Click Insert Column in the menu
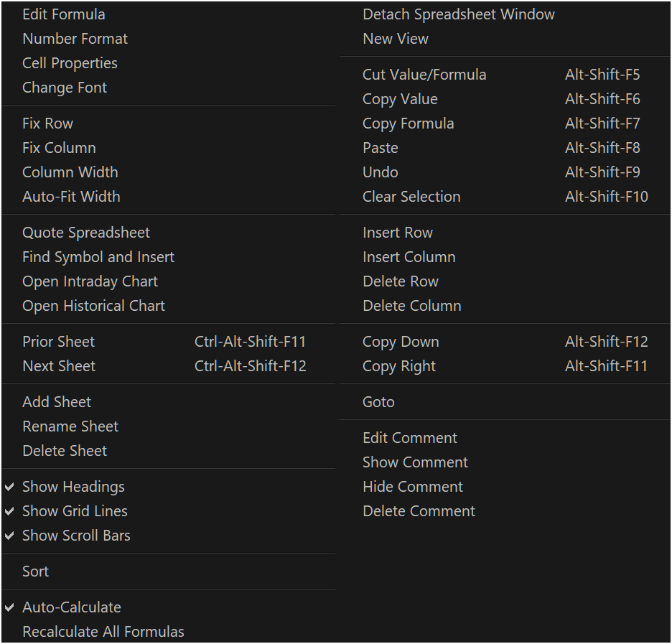The width and height of the screenshot is (672, 644). [409, 257]
